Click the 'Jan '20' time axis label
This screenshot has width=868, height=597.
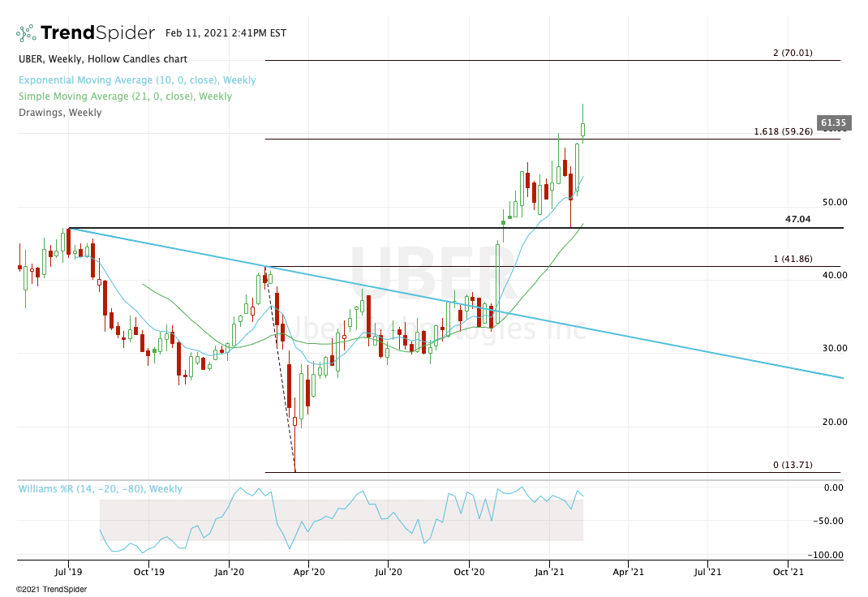click(x=230, y=572)
